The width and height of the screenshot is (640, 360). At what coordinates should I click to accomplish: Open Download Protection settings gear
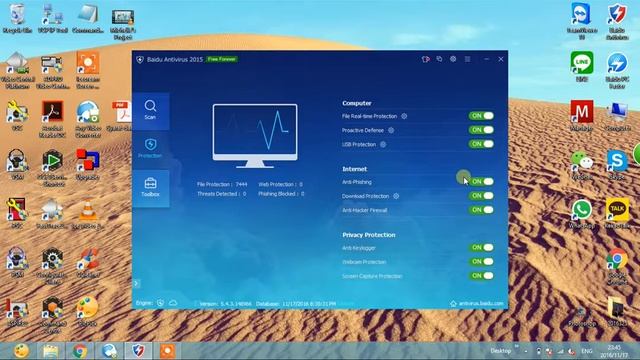click(396, 196)
